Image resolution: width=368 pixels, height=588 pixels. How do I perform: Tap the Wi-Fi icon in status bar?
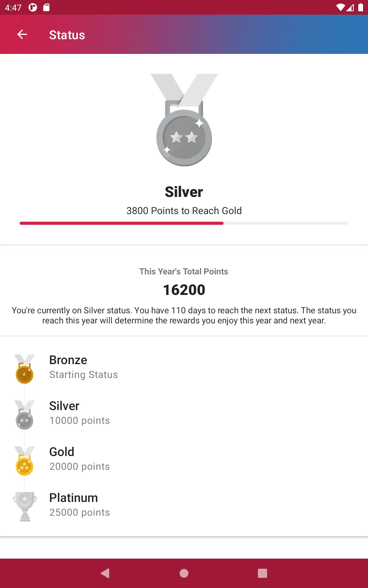click(x=340, y=7)
